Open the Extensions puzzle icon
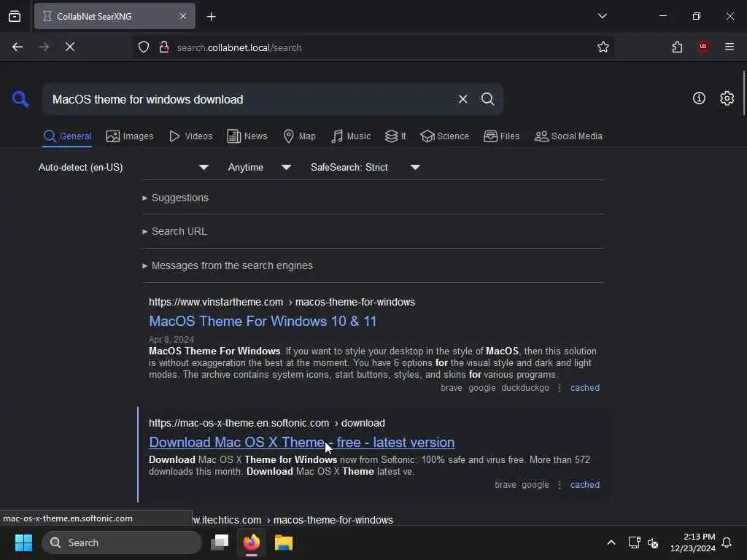The height and width of the screenshot is (560, 747). tap(677, 47)
